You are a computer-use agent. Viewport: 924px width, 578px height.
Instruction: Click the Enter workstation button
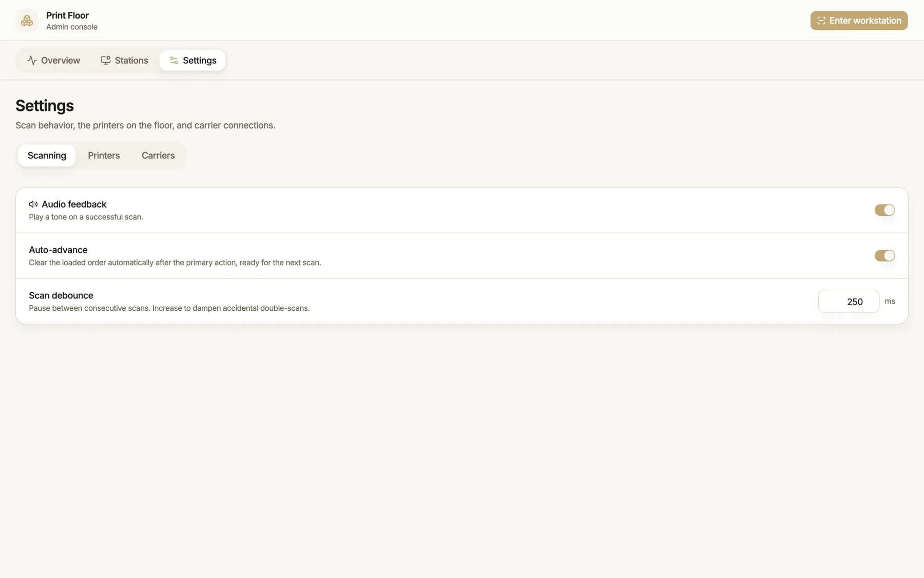pos(859,21)
